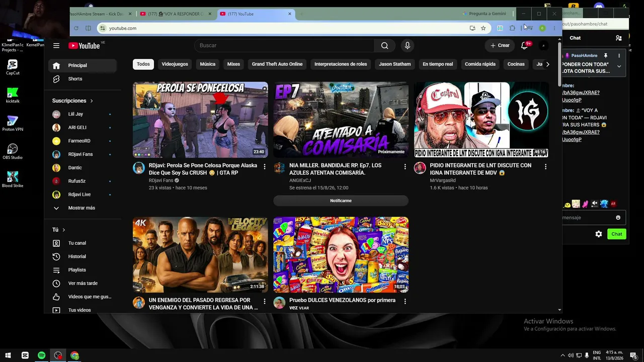644x362 pixels.
Task: Click the green Chat send button
Action: [617, 234]
